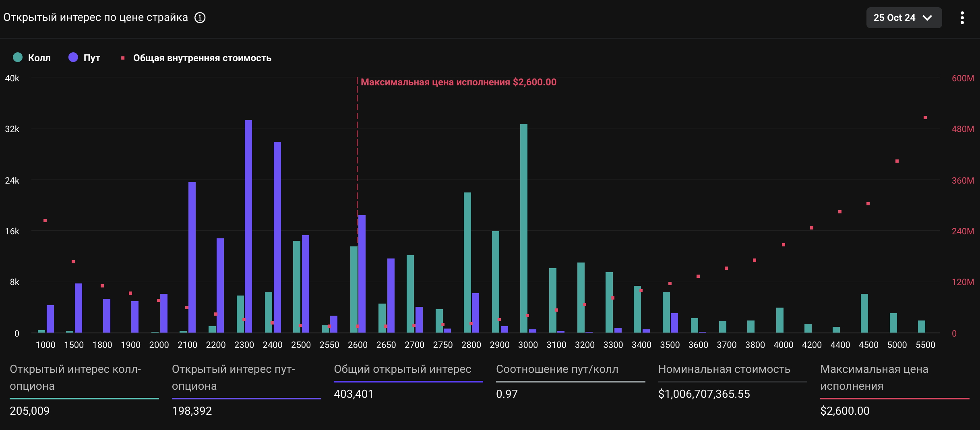This screenshot has height=430, width=980.
Task: Click the tallest purple put bar at 2300
Action: [248, 225]
